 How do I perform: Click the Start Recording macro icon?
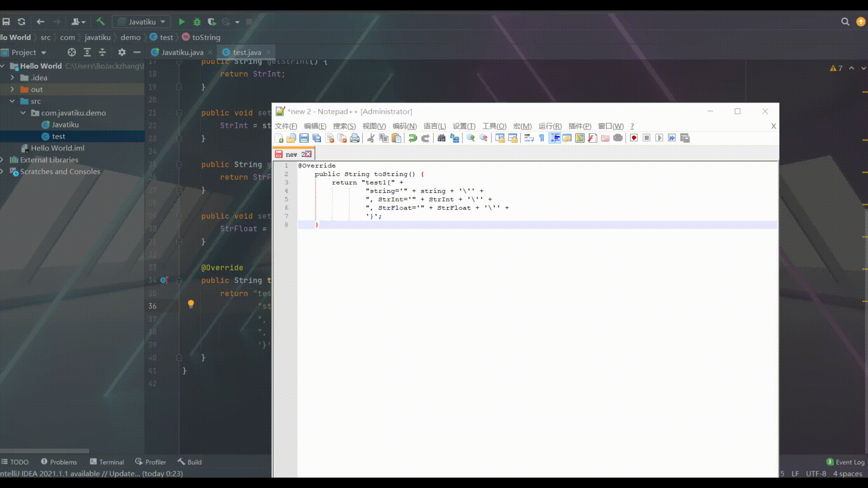pos(634,138)
